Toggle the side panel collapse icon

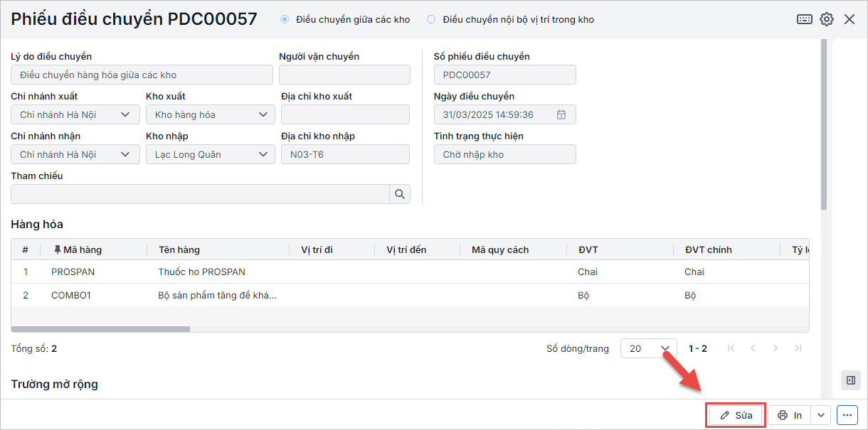(850, 381)
